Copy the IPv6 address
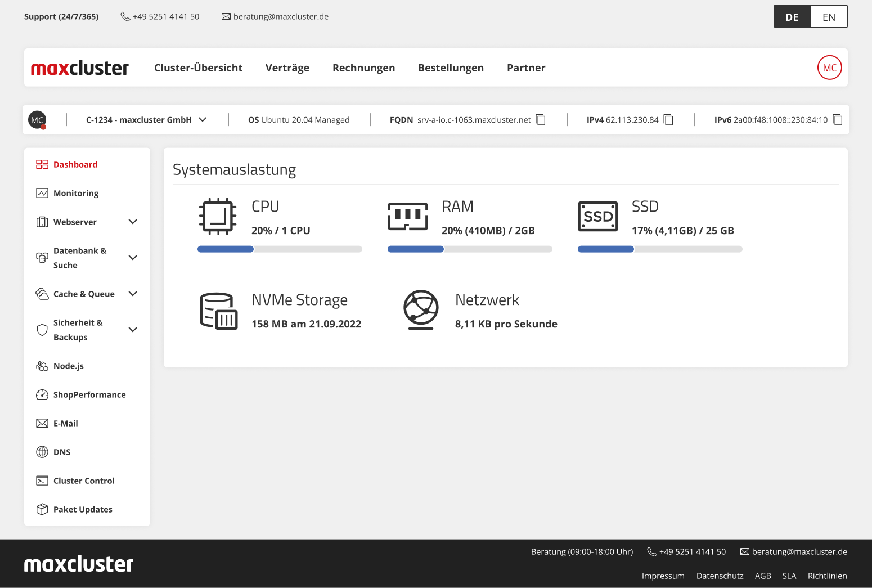 click(x=838, y=120)
